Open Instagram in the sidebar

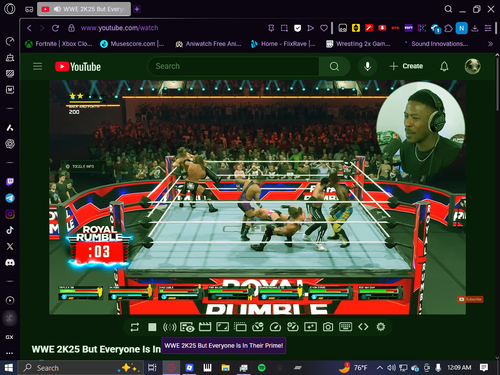[10, 214]
